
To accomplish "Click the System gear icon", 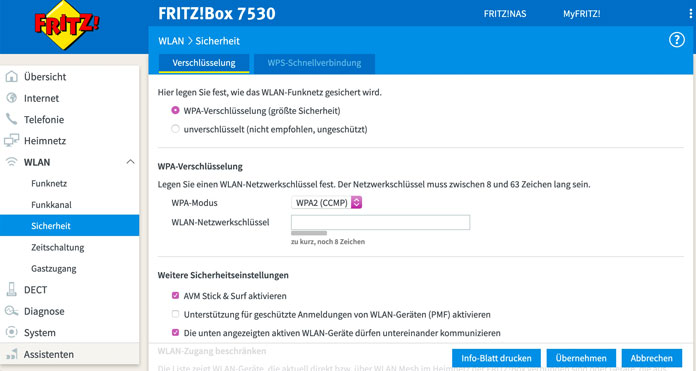I will (x=12, y=332).
